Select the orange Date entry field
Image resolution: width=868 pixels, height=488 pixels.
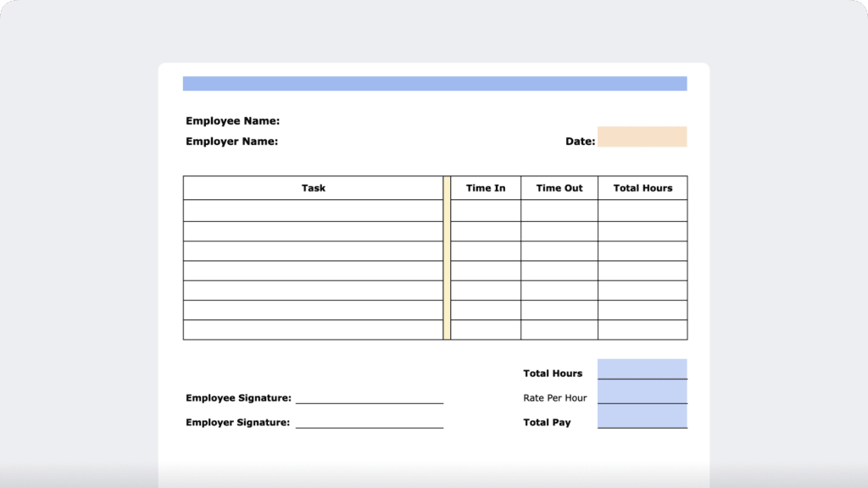click(x=643, y=136)
